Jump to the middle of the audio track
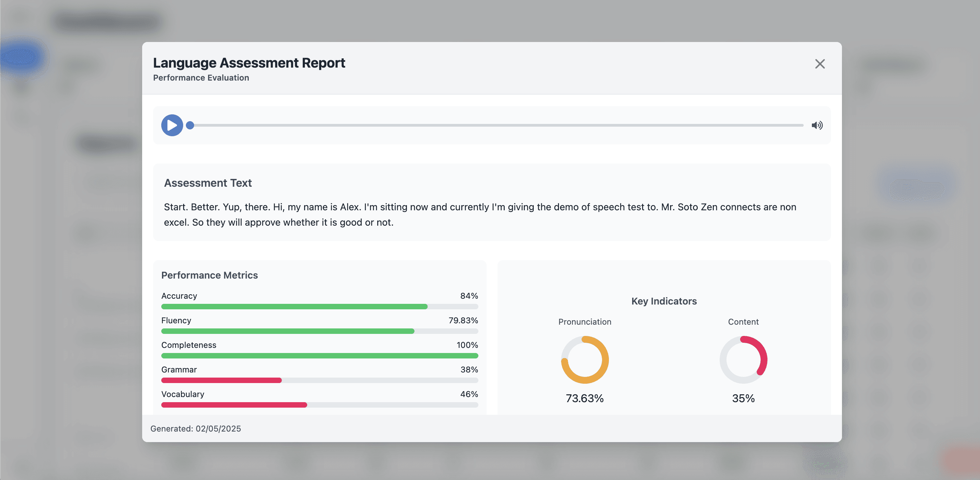980x480 pixels. (x=497, y=125)
